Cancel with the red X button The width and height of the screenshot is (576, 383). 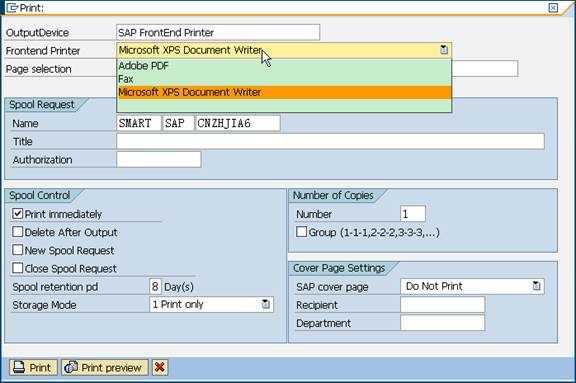tap(160, 368)
